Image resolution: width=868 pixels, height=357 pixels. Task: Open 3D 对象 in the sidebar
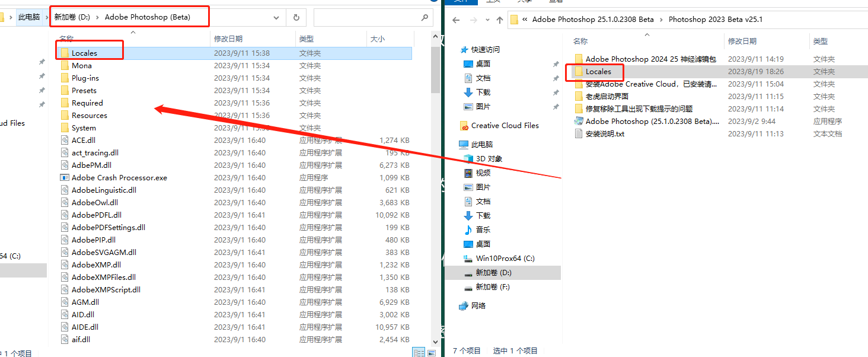point(489,158)
